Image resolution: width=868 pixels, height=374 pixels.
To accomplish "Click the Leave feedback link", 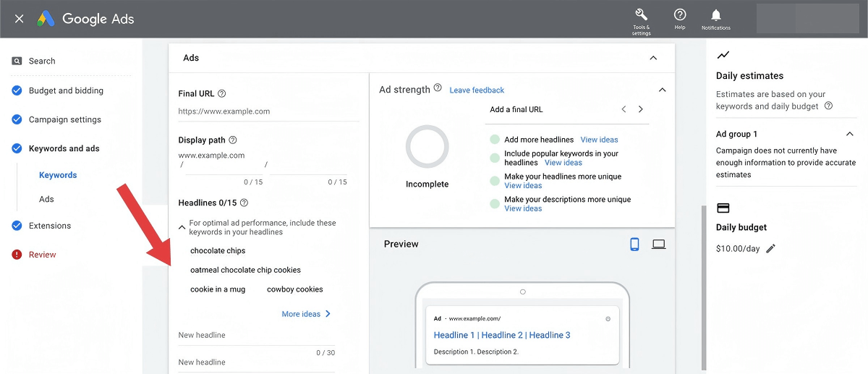I will point(477,90).
